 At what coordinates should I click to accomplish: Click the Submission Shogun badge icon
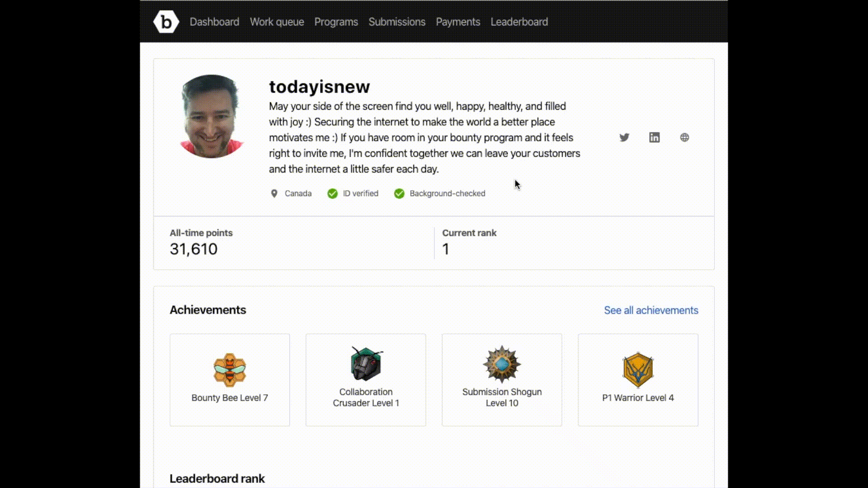[502, 364]
